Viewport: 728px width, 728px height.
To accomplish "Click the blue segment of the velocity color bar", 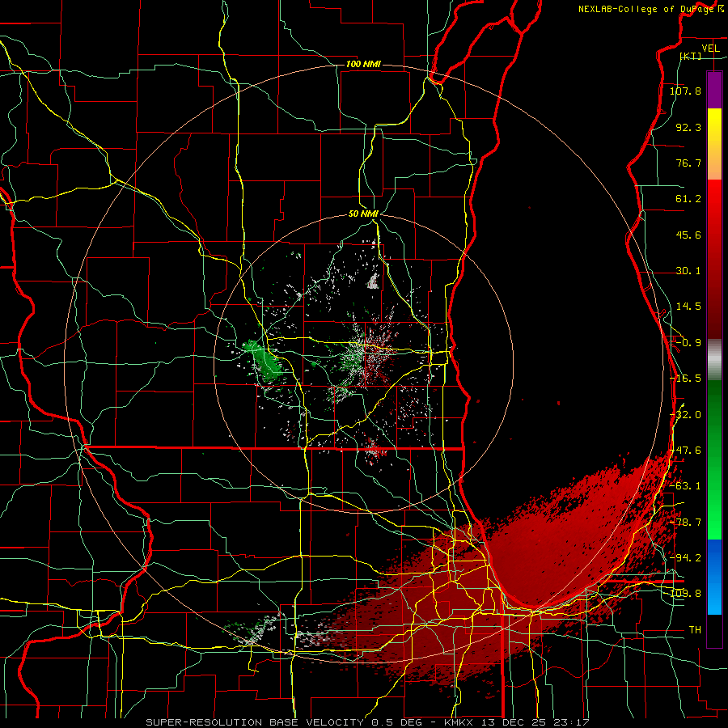I will pyautogui.click(x=714, y=577).
